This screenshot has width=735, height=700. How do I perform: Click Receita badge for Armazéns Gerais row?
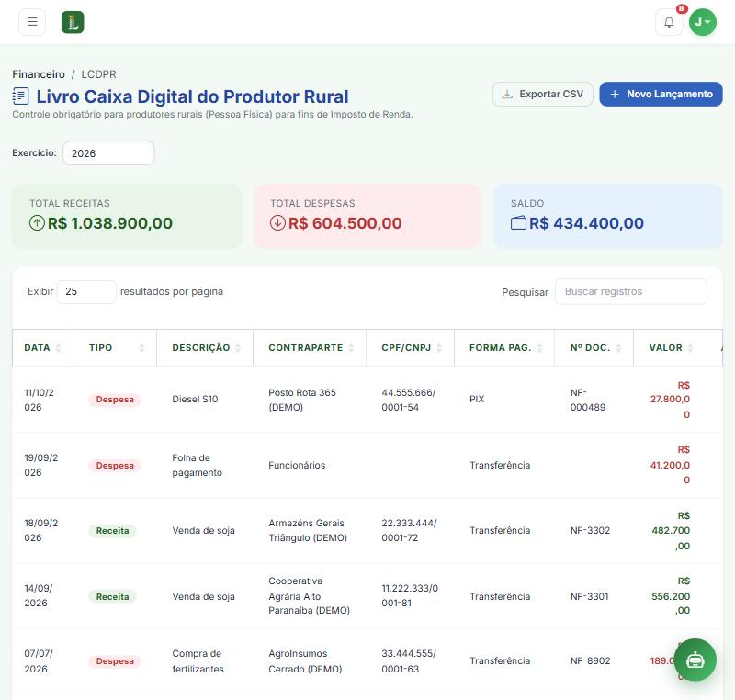pos(112,531)
